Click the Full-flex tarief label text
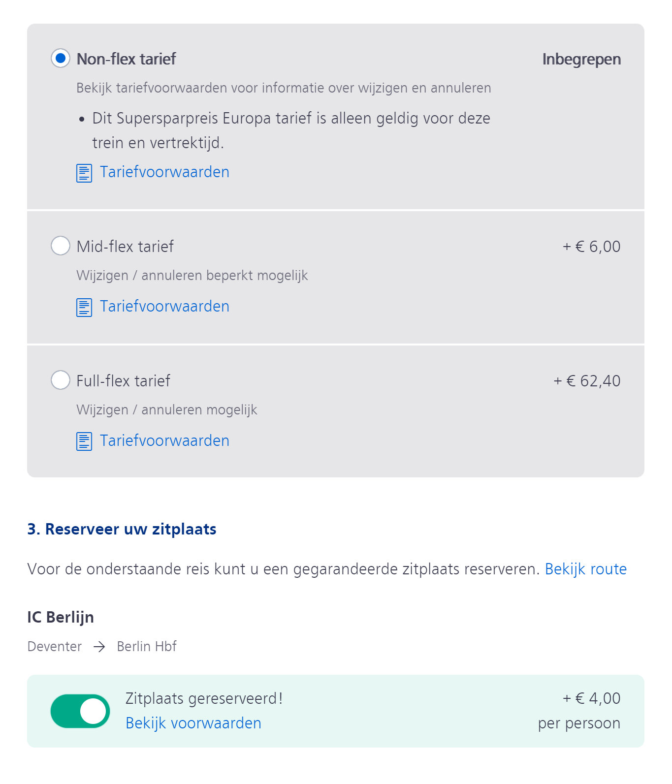The height and width of the screenshot is (784, 672). pyautogui.click(x=123, y=381)
